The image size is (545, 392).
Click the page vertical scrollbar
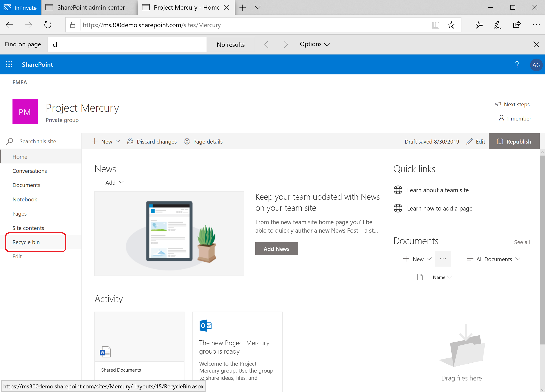click(542, 250)
